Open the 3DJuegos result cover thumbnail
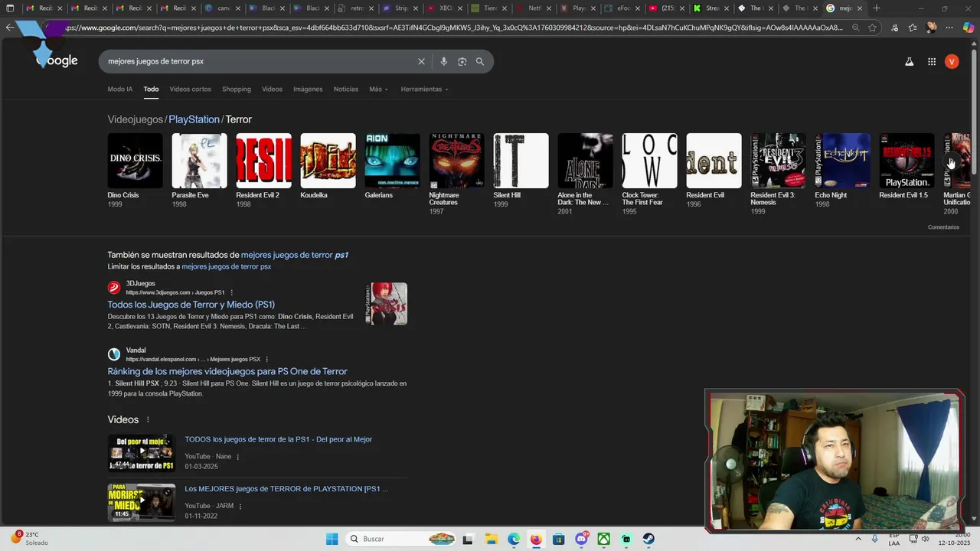 coord(387,304)
